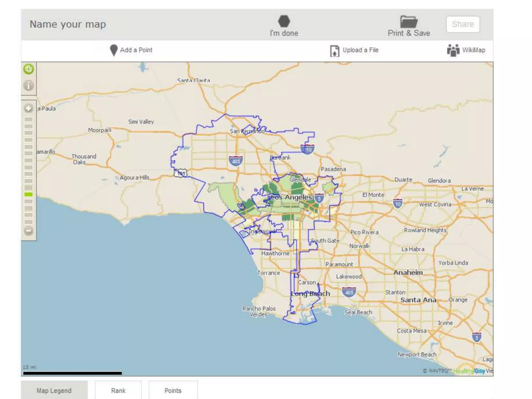This screenshot has height=399, width=532.
Task: Click the Interstate 405 shield near Burbank
Action: pyautogui.click(x=236, y=161)
